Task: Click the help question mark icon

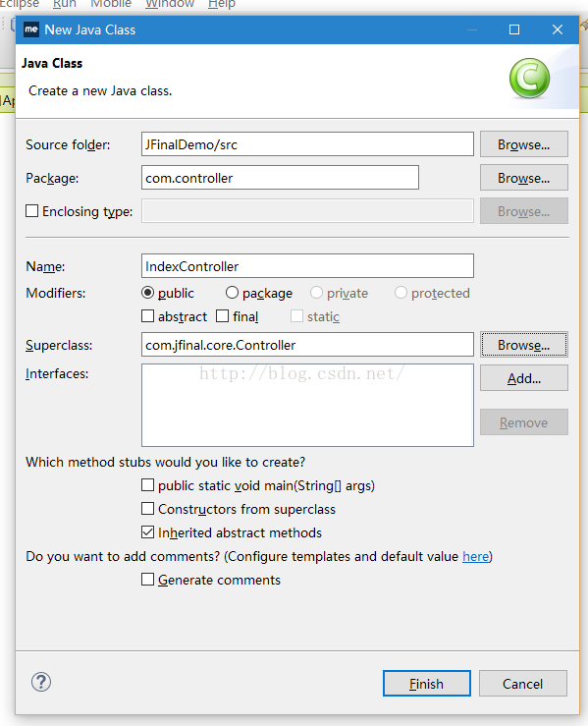Action: tap(40, 682)
